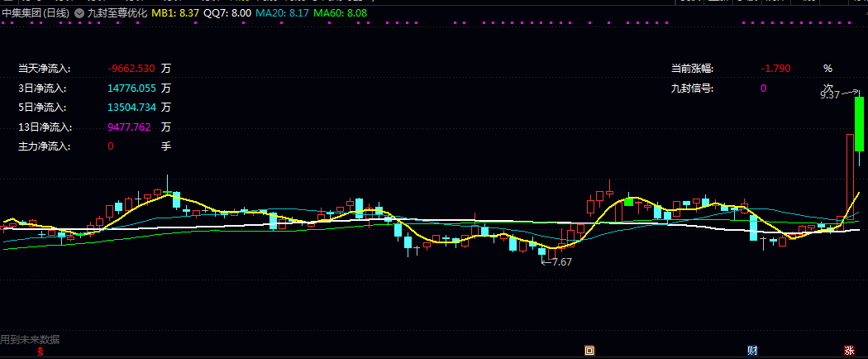This screenshot has width=868, height=359.
Task: Click the red S marker icon
Action: pyautogui.click(x=40, y=350)
